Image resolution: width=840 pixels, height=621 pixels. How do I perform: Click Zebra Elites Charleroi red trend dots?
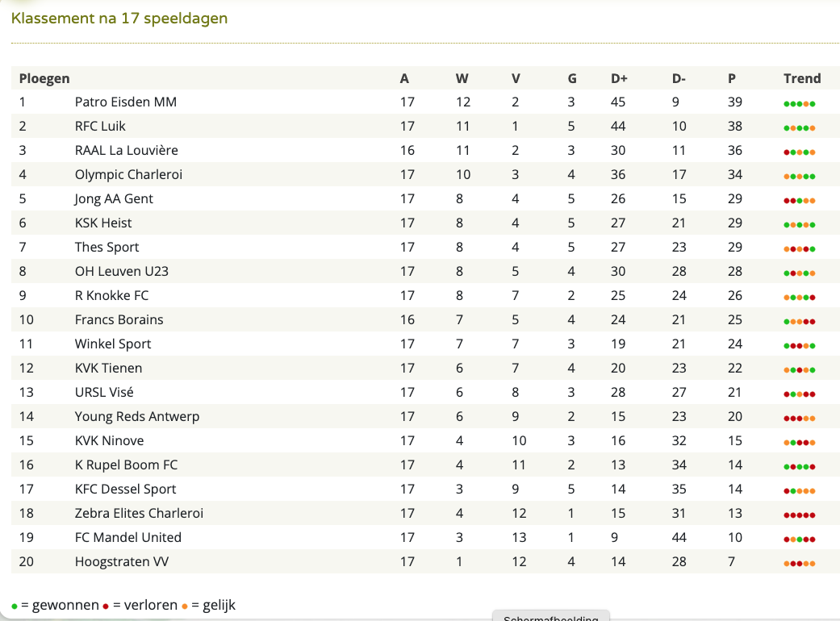[800, 515]
